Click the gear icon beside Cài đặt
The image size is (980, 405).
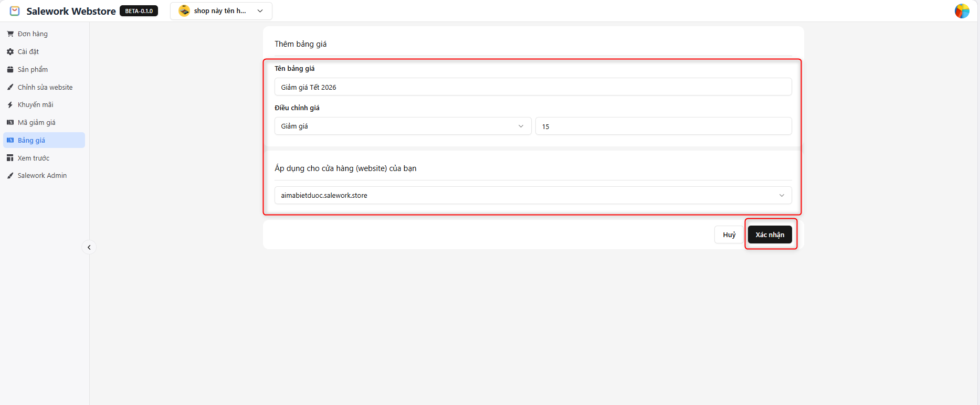point(10,52)
